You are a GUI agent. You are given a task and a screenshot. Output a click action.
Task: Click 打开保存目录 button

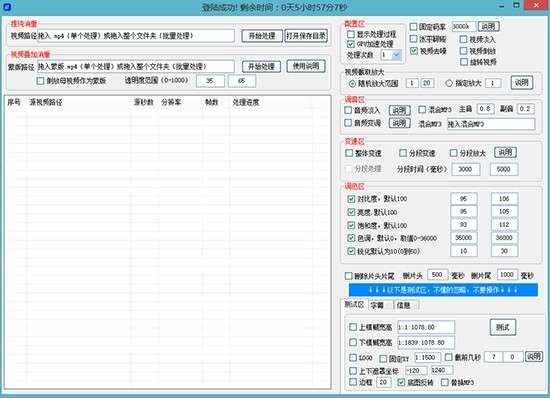click(x=306, y=36)
